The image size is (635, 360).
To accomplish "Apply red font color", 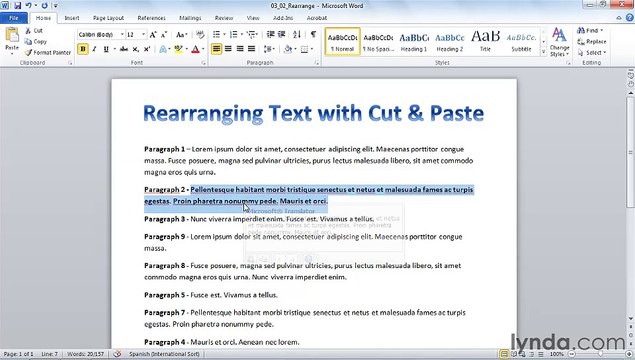I will coord(195,49).
